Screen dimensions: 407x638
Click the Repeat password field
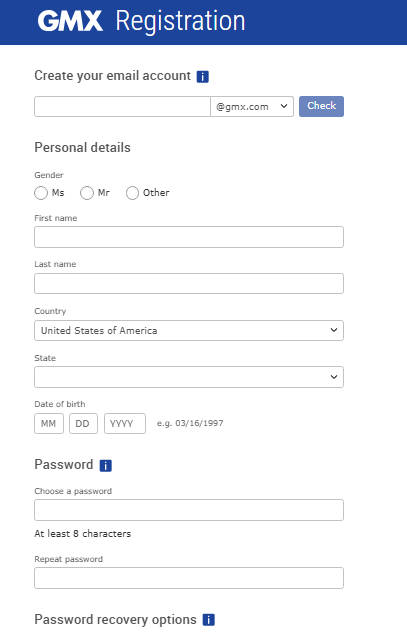pyautogui.click(x=189, y=578)
